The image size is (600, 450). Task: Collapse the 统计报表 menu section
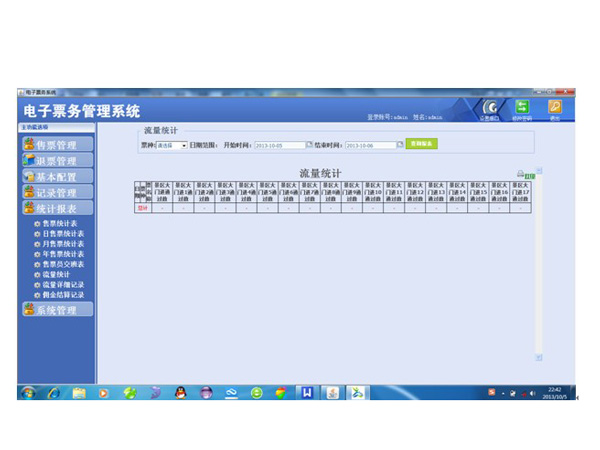tap(57, 208)
